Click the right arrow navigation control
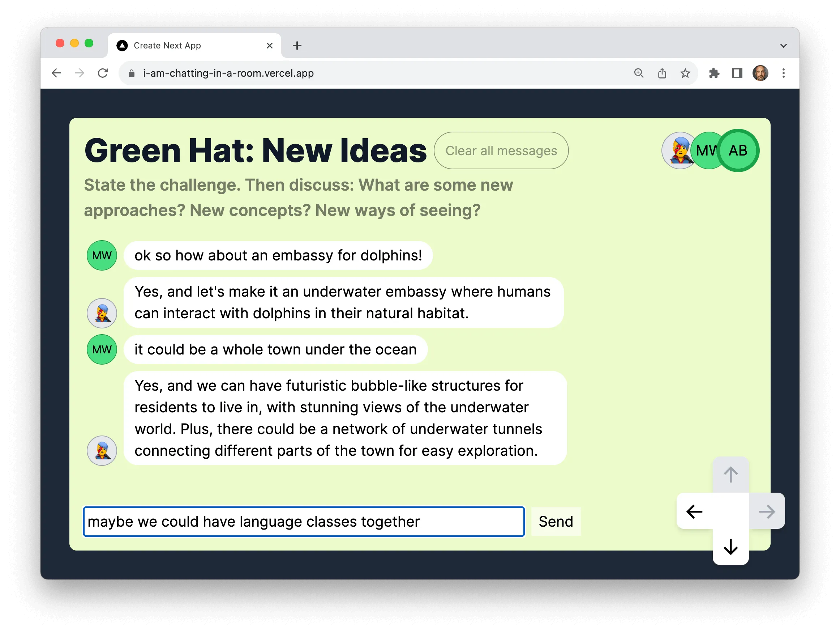 [767, 511]
